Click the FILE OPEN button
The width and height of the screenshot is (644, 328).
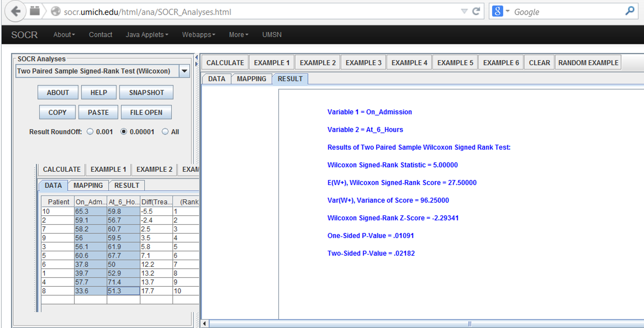[x=146, y=112]
